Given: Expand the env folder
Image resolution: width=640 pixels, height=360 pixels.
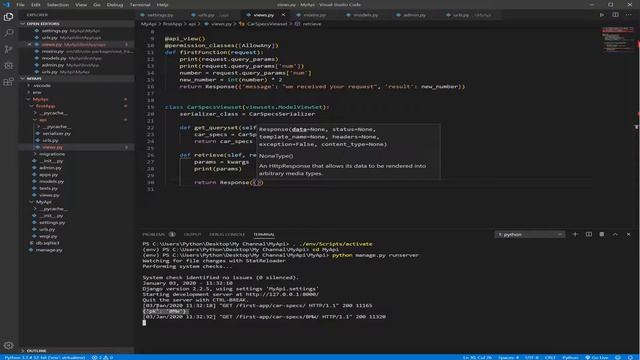Looking at the screenshot, I should point(37,92).
